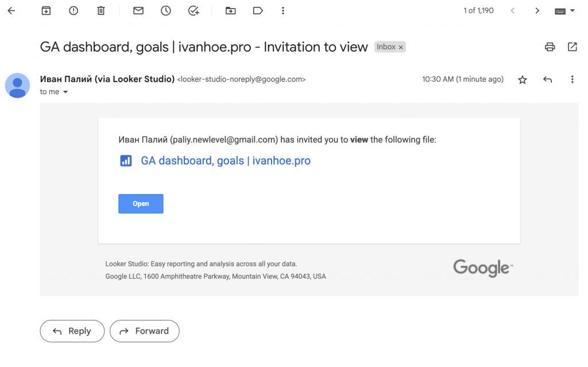
Task: Mark the email as unread
Action: coord(138,11)
